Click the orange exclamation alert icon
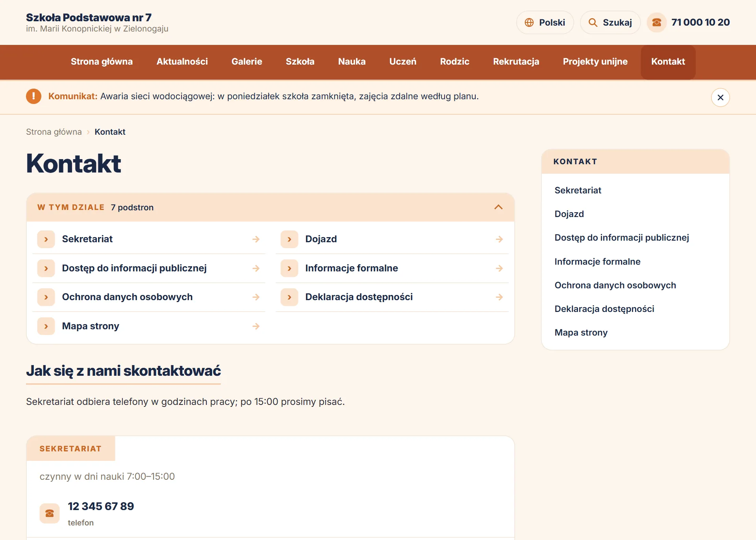The height and width of the screenshot is (540, 756). point(33,96)
